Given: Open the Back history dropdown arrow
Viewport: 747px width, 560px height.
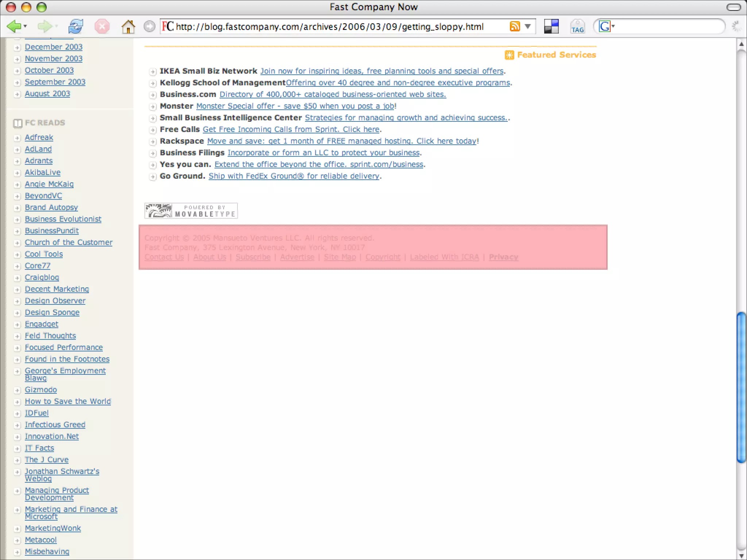Looking at the screenshot, I should click(25, 26).
